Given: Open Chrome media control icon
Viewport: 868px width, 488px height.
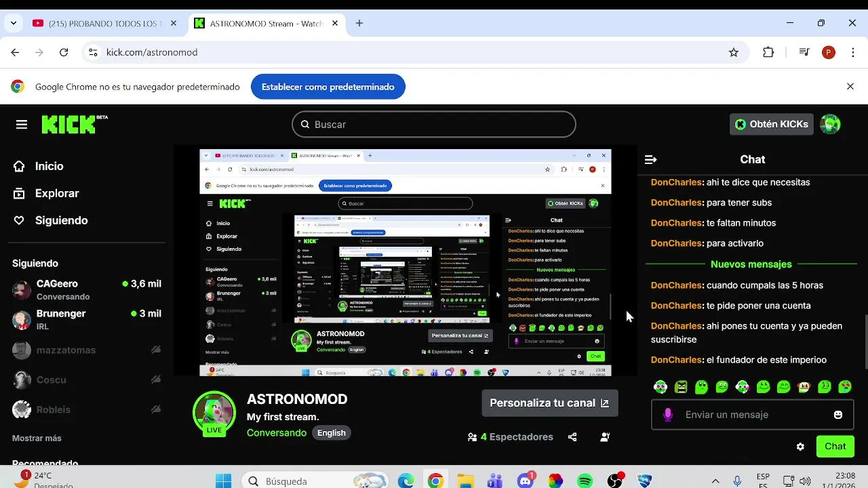Looking at the screenshot, I should [x=804, y=52].
